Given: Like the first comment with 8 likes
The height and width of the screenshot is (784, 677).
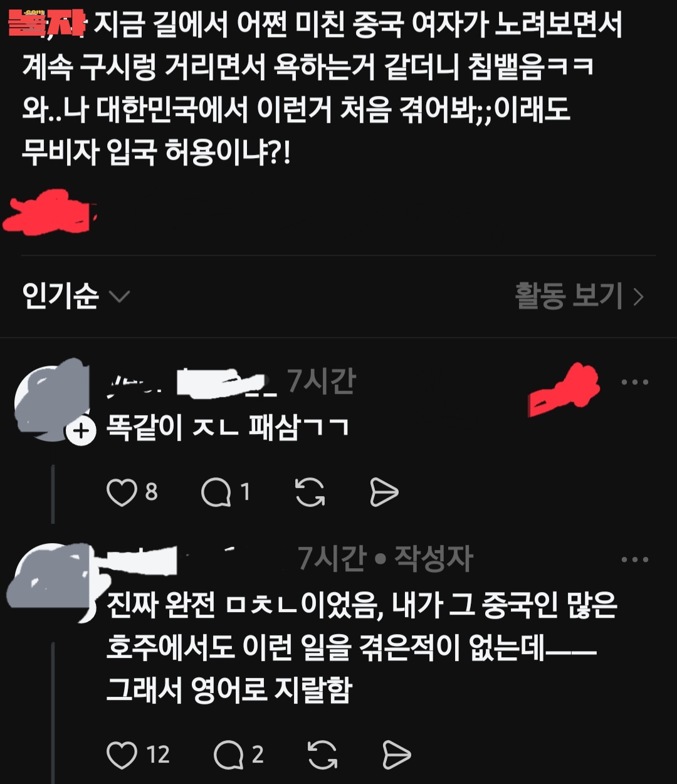Looking at the screenshot, I should [122, 492].
